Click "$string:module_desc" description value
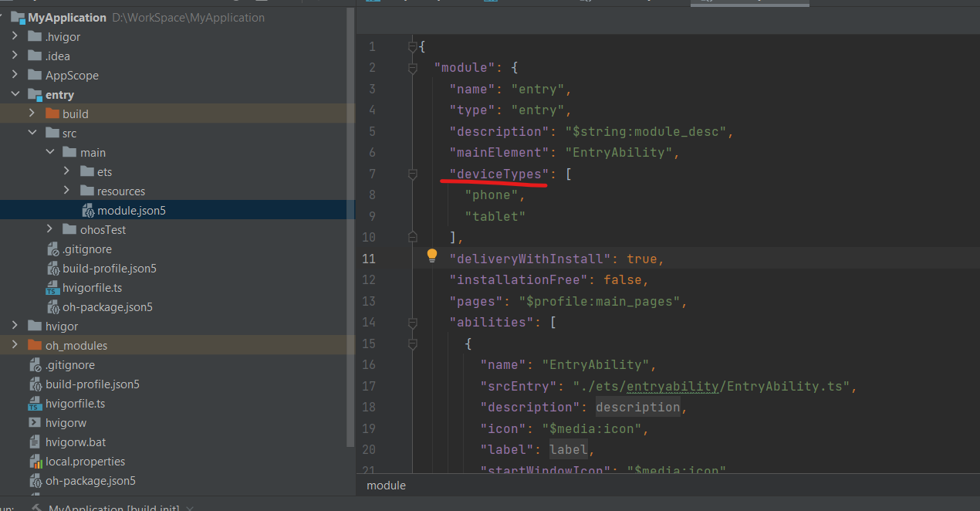 coord(646,131)
